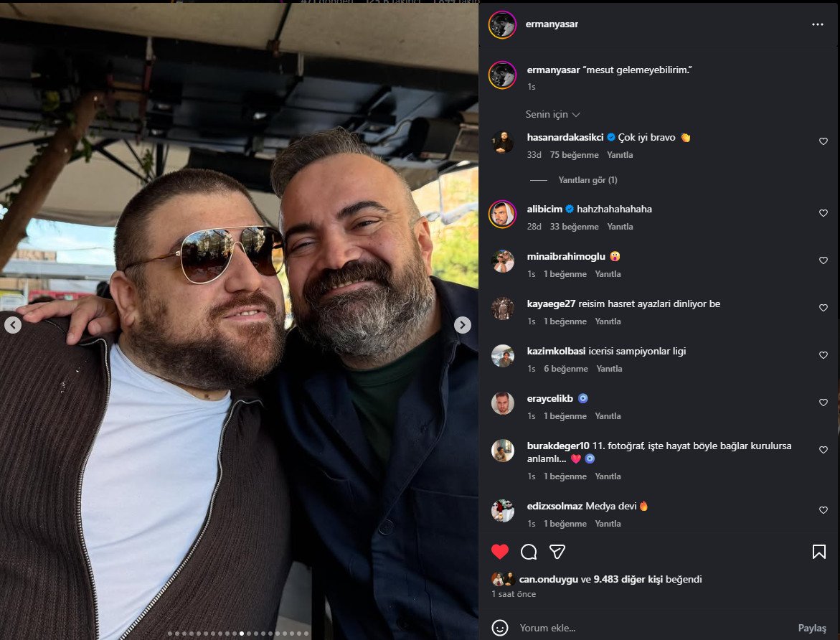The width and height of the screenshot is (840, 640).
Task: Like hasanardakasikci's comment with the heart
Action: click(824, 141)
